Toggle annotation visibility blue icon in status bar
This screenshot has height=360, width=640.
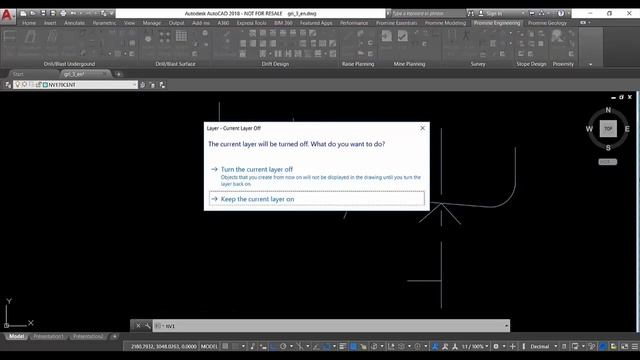point(435,347)
